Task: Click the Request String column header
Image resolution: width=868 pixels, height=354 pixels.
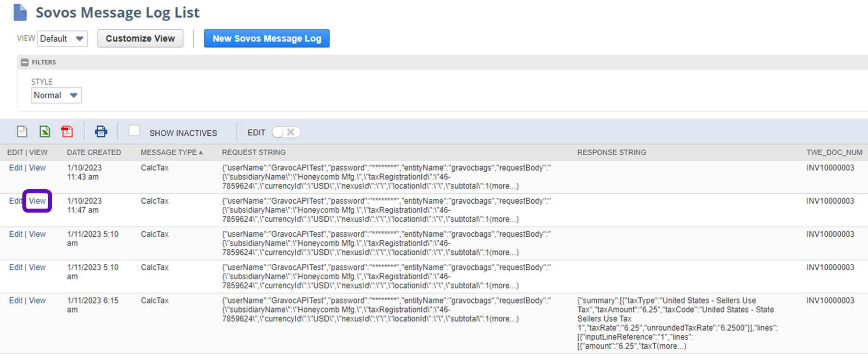Action: (254, 152)
